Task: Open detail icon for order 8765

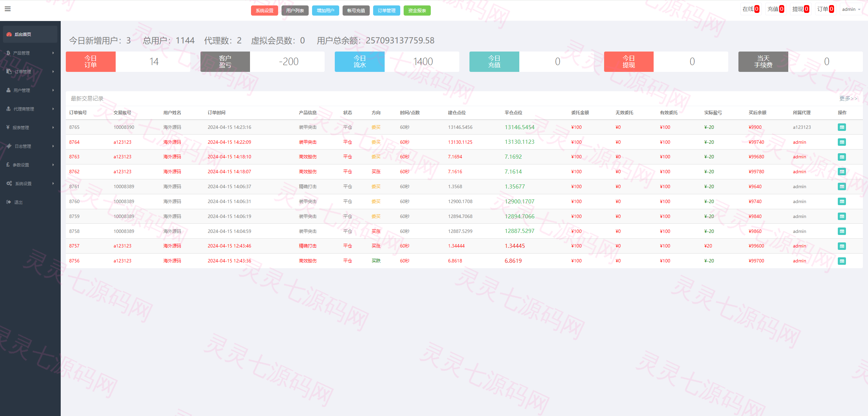Action: pos(842,127)
